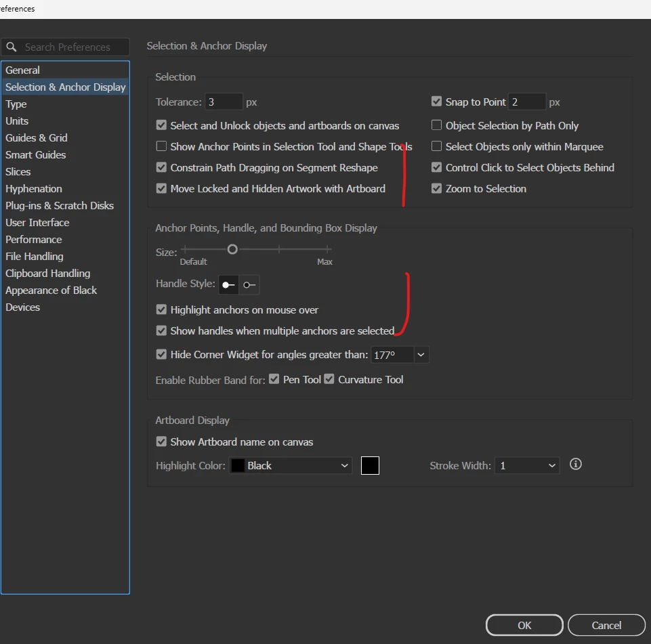Open File Handling preferences
Viewport: 651px width, 644px height.
pos(65,257)
